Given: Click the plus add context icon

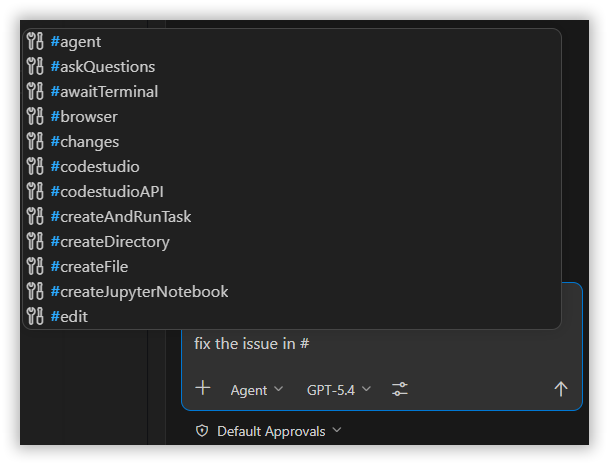Looking at the screenshot, I should point(203,388).
